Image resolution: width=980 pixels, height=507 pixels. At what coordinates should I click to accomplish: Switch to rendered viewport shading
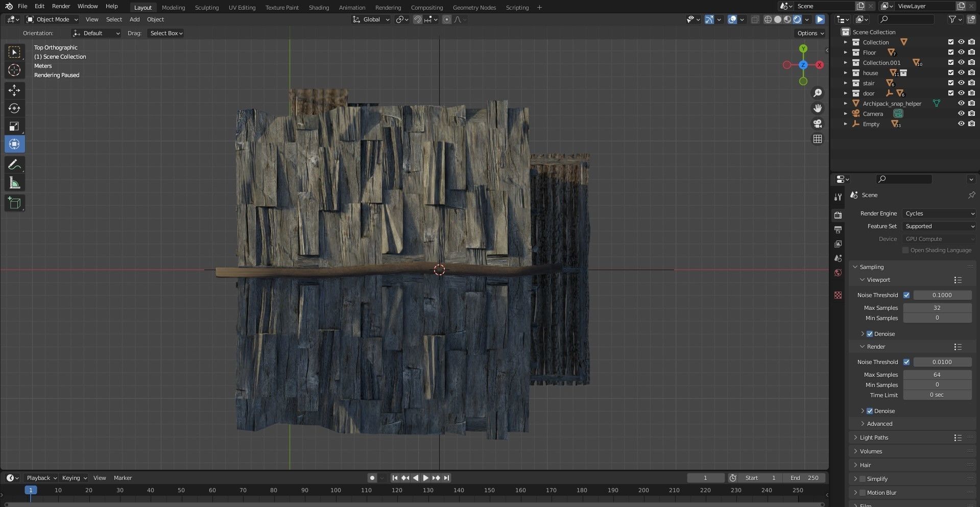pyautogui.click(x=797, y=19)
